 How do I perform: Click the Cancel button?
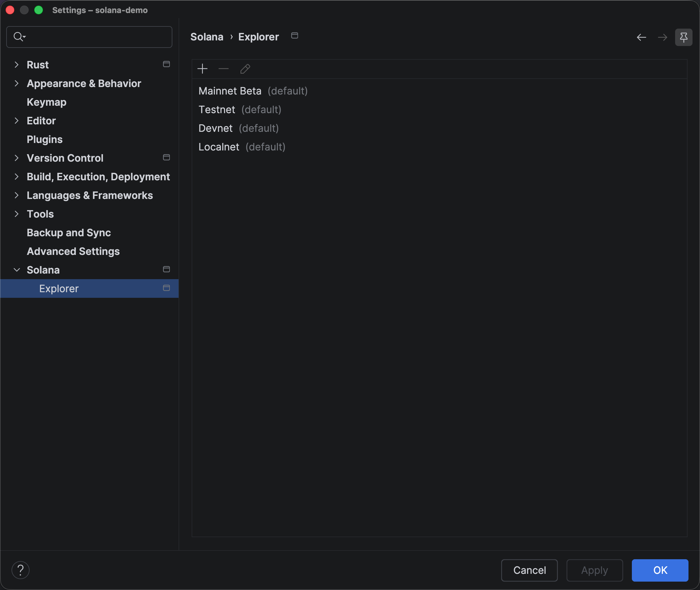pyautogui.click(x=529, y=570)
